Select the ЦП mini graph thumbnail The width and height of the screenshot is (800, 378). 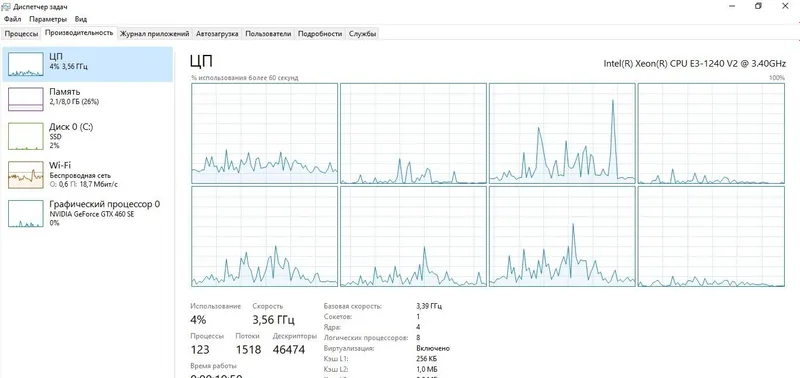point(26,64)
